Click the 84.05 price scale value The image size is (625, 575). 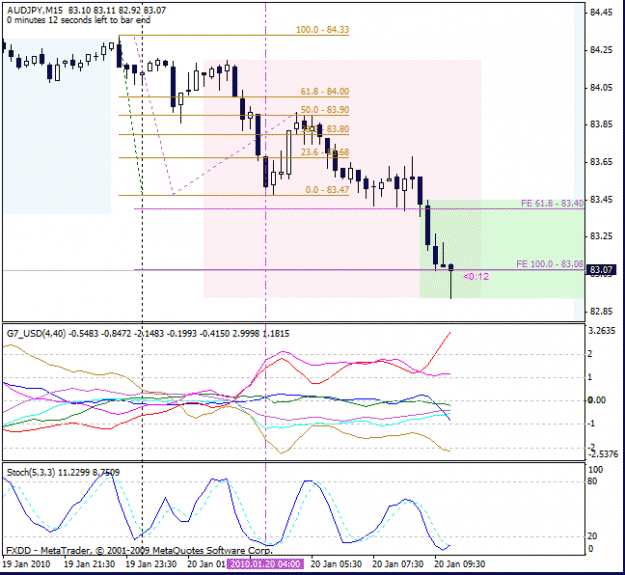click(x=601, y=88)
